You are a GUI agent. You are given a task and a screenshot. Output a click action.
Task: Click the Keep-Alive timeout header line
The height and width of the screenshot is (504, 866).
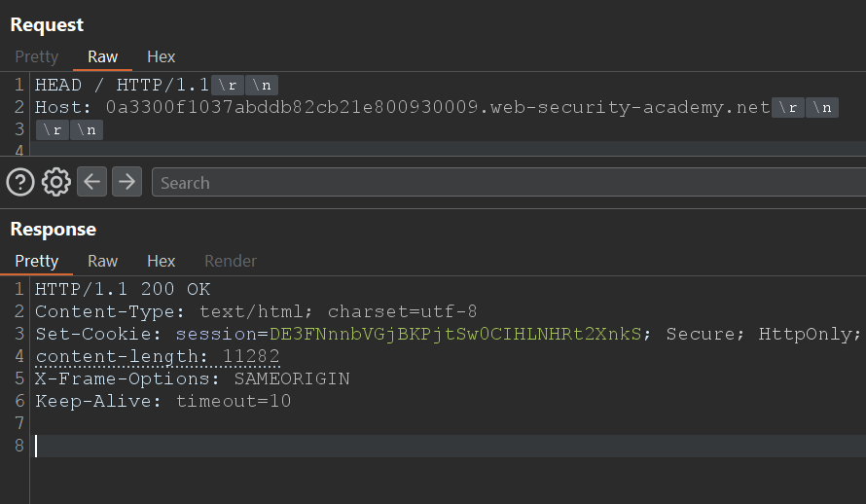[162, 401]
